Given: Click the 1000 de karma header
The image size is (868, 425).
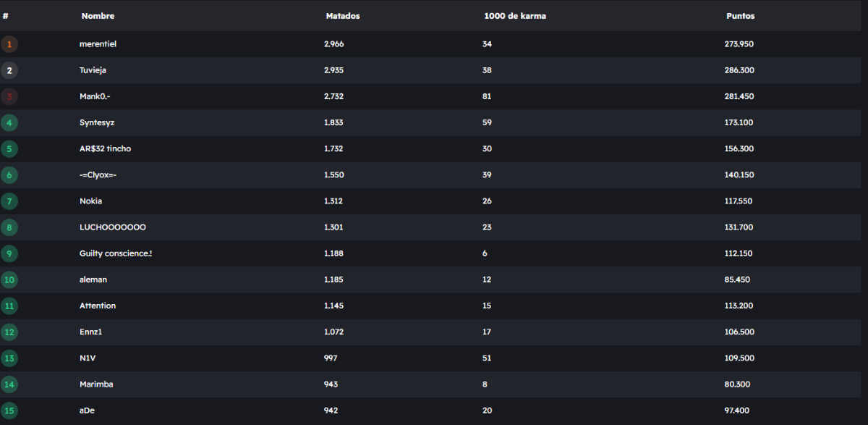Looking at the screenshot, I should [x=515, y=16].
